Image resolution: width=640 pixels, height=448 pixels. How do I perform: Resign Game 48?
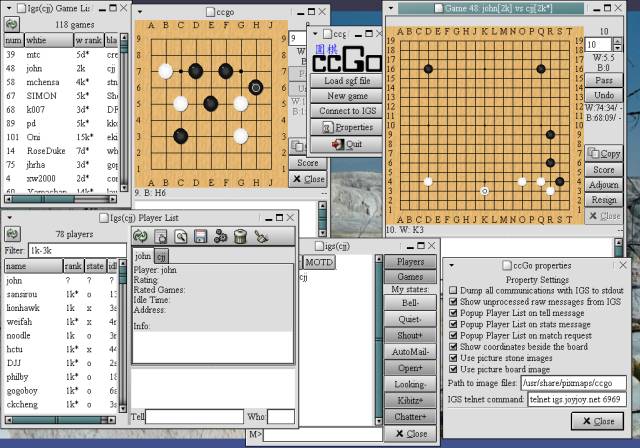pyautogui.click(x=604, y=200)
